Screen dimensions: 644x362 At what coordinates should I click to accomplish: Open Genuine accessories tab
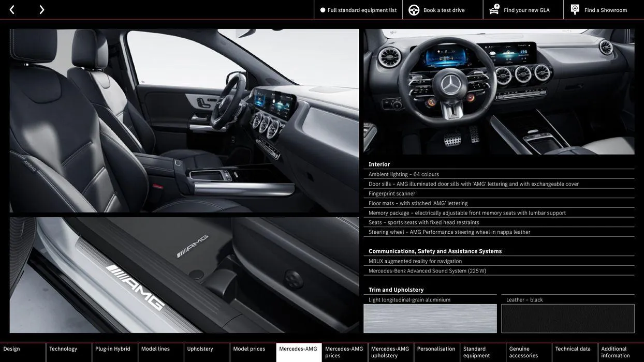(529, 353)
